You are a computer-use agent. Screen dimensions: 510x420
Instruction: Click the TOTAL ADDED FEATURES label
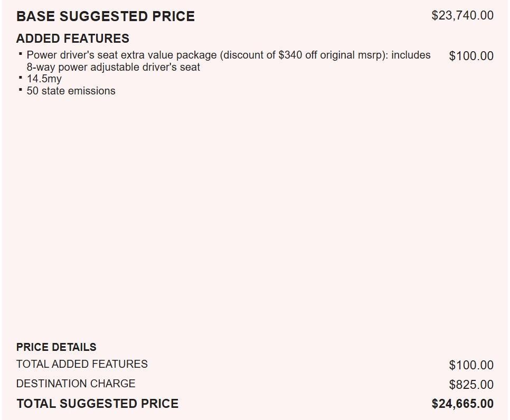[82, 364]
